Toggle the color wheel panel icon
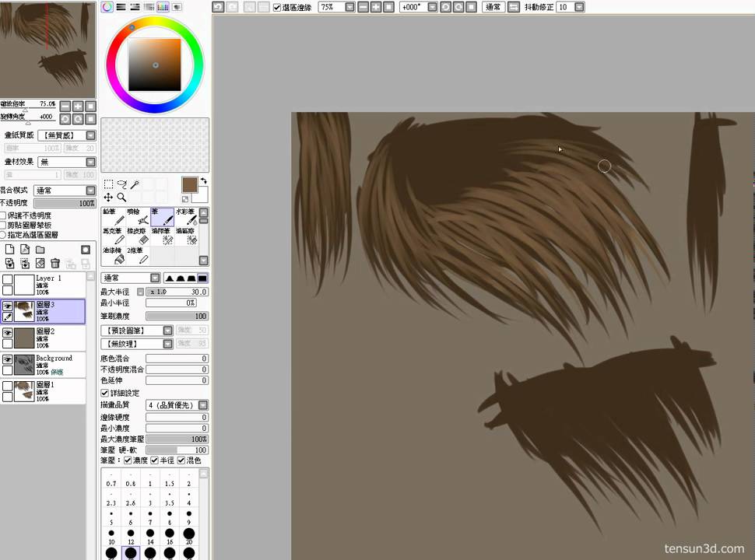Viewport: 755px width, 560px height. click(107, 7)
